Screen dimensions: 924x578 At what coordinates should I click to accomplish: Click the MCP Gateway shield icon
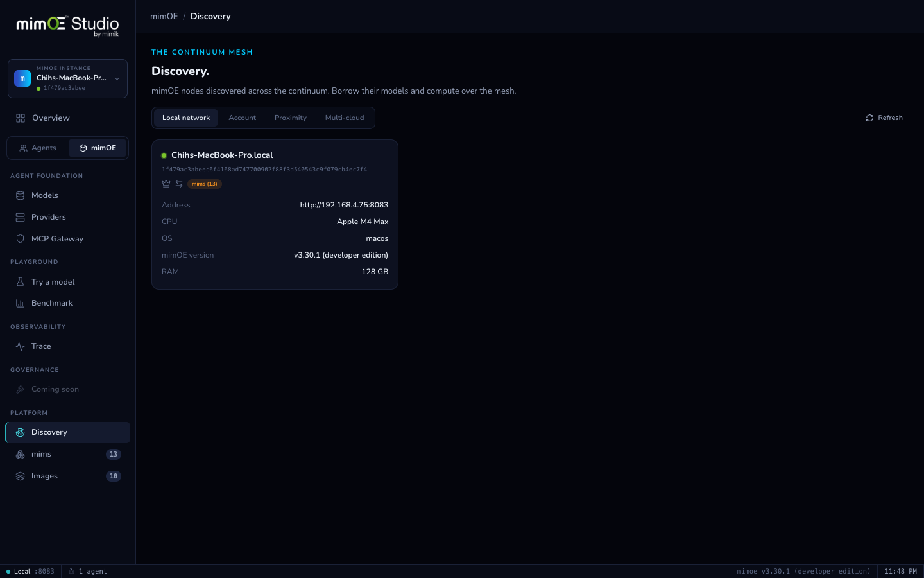click(x=20, y=239)
